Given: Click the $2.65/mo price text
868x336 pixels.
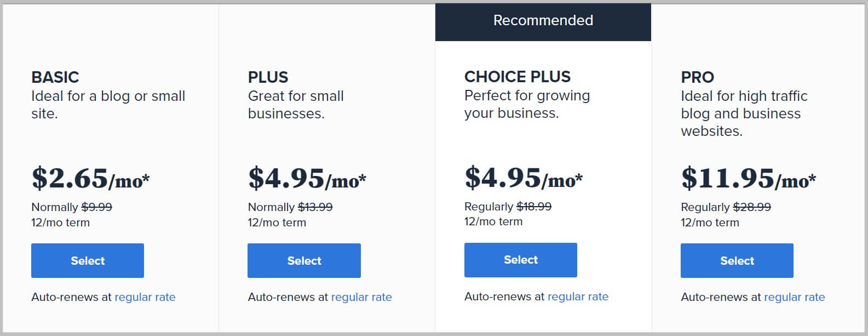Looking at the screenshot, I should (90, 178).
